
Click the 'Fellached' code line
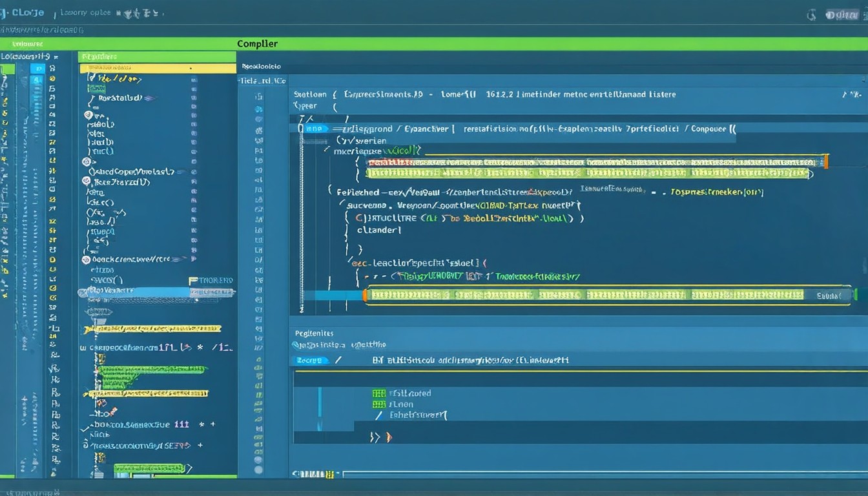point(455,192)
